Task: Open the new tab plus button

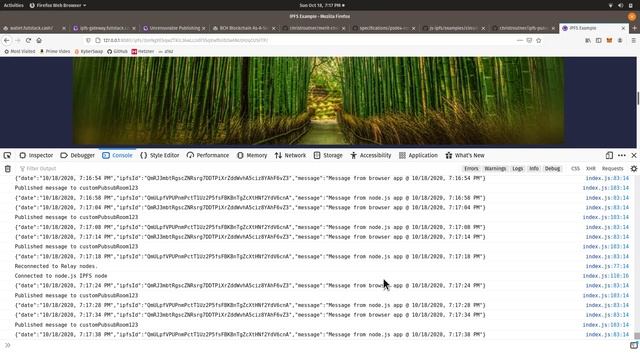Action: click(x=634, y=28)
